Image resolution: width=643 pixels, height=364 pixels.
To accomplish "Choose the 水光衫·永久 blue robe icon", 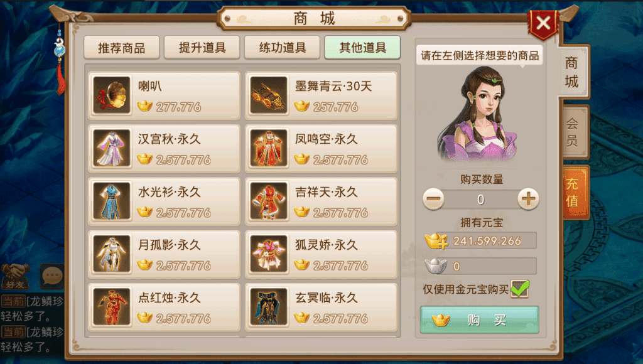I will pos(112,201).
